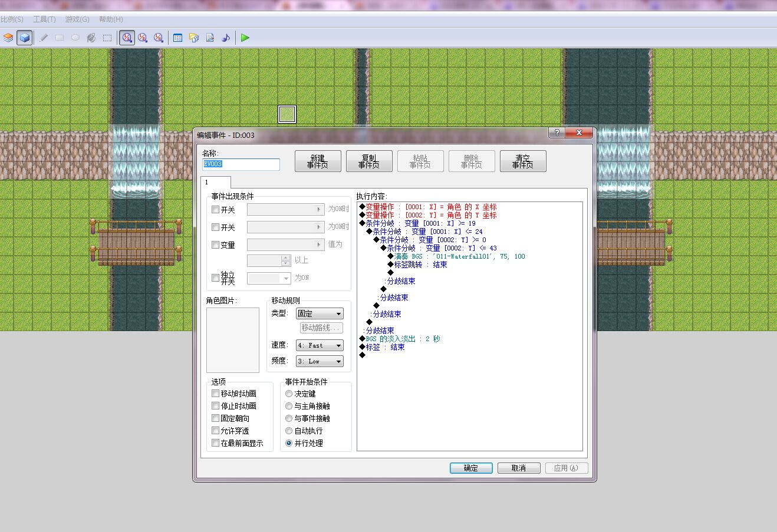Open the 游戏(G) menu

point(77,19)
